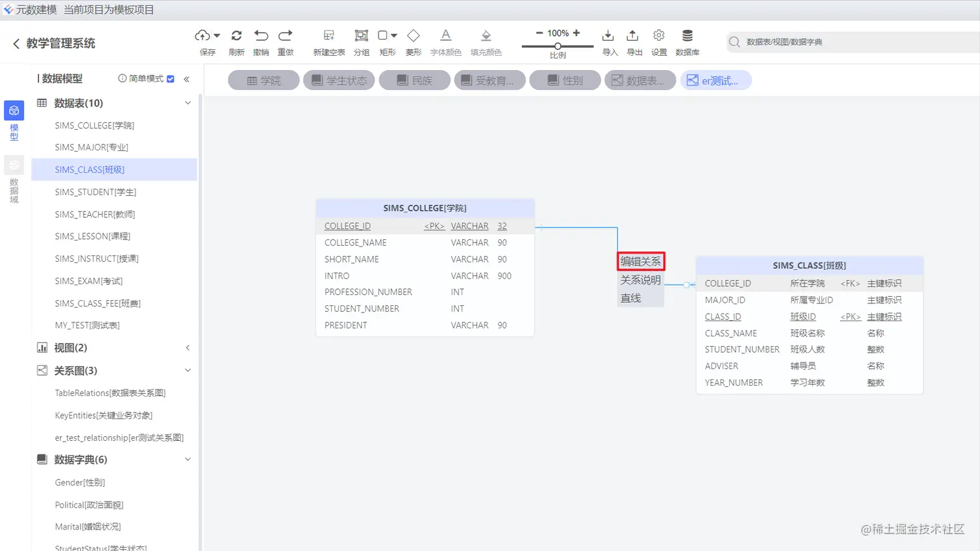Select SIMS_TEACHER[教师] in table list

tap(95, 215)
